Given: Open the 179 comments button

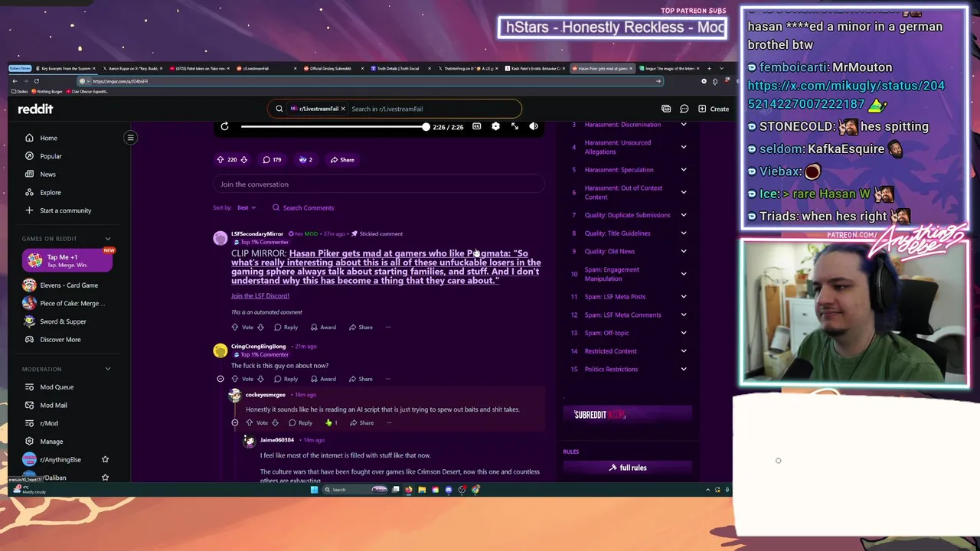Looking at the screenshot, I should (272, 160).
